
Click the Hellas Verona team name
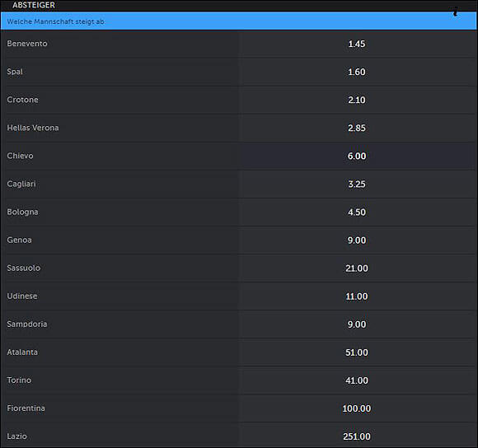tap(33, 128)
